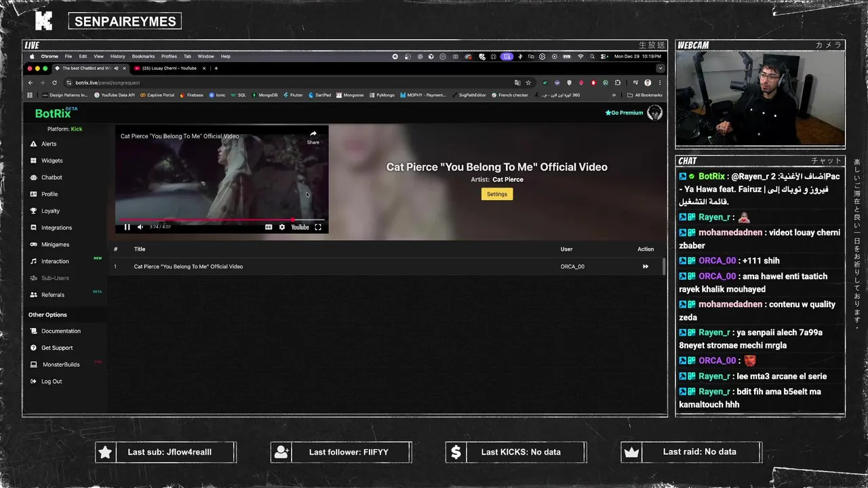
Task: Open Integrations in the sidebar
Action: click(56, 228)
